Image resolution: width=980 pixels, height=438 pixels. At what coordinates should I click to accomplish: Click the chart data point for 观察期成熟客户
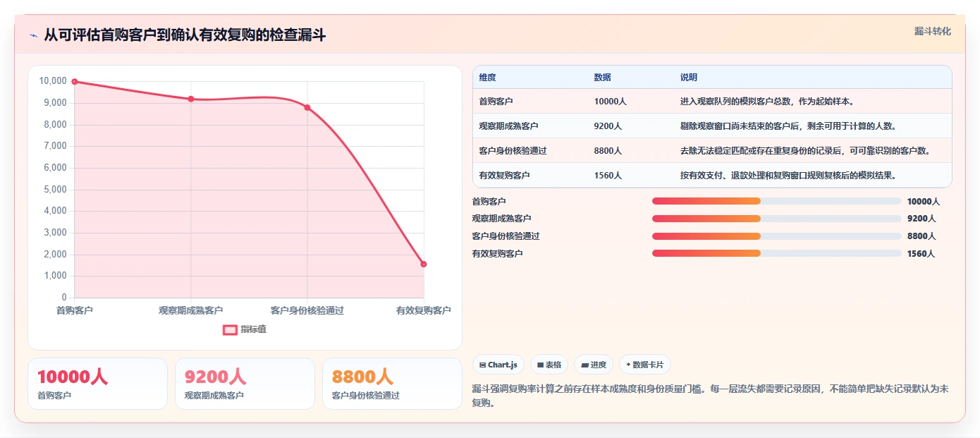click(191, 99)
